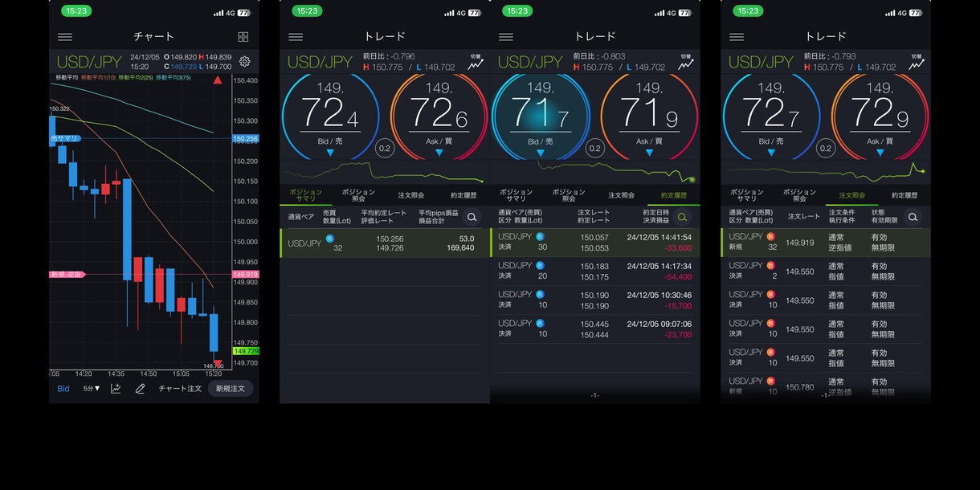Tap the grid layout icon beside チャート title
This screenshot has height=490, width=980.
point(243,37)
